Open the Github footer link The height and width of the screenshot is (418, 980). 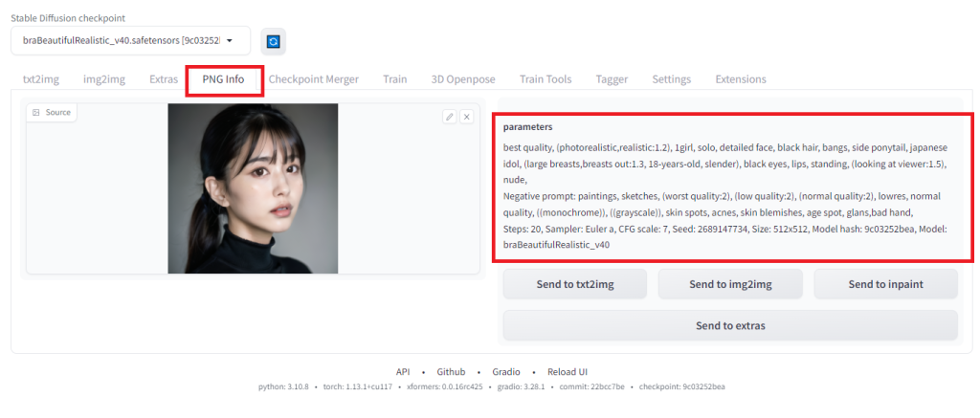(451, 372)
